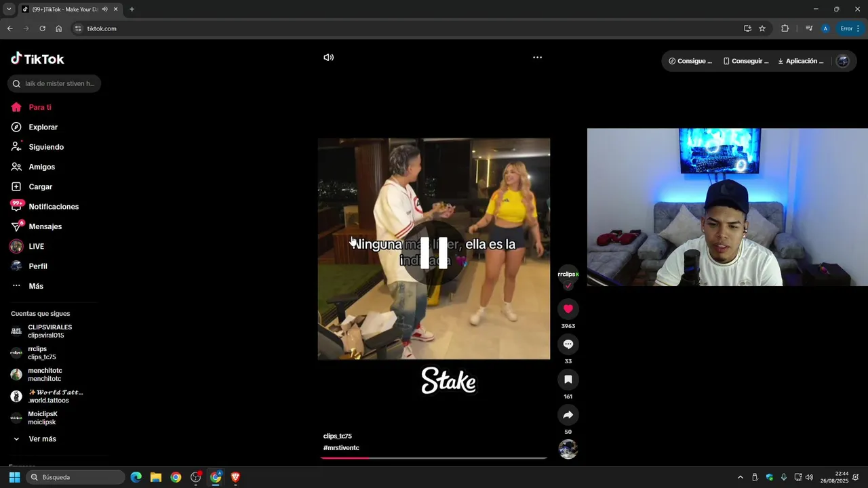Image resolution: width=868 pixels, height=488 pixels.
Task: Expand Ver más followed accounts
Action: click(35, 439)
